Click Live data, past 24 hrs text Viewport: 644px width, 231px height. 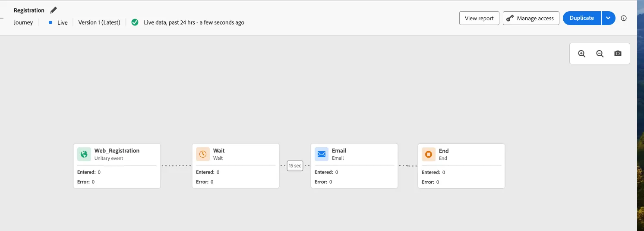(x=194, y=22)
